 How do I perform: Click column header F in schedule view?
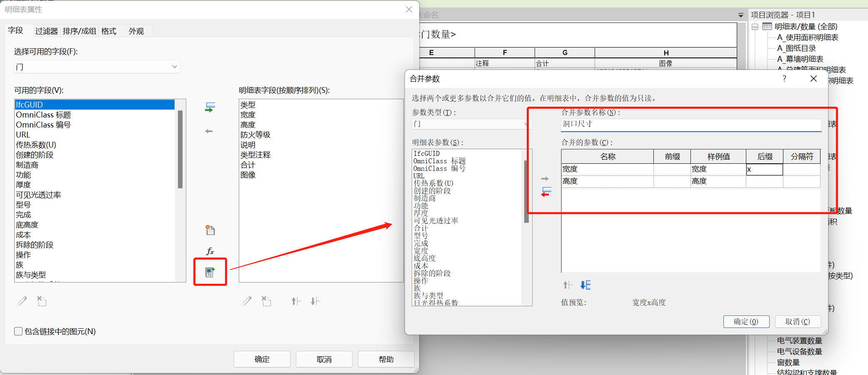pyautogui.click(x=505, y=52)
